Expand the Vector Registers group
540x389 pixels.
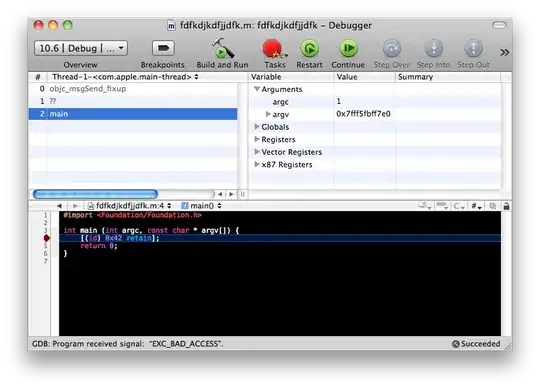(257, 151)
